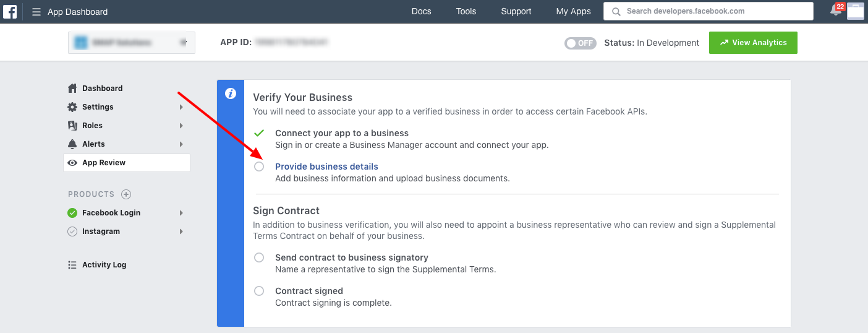The width and height of the screenshot is (868, 333).
Task: Click the Connect your app to a business text
Action: tap(342, 133)
